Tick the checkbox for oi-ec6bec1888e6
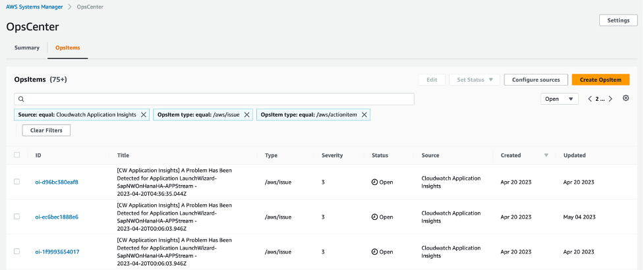Screen dimensions: 644x270 click(17, 217)
